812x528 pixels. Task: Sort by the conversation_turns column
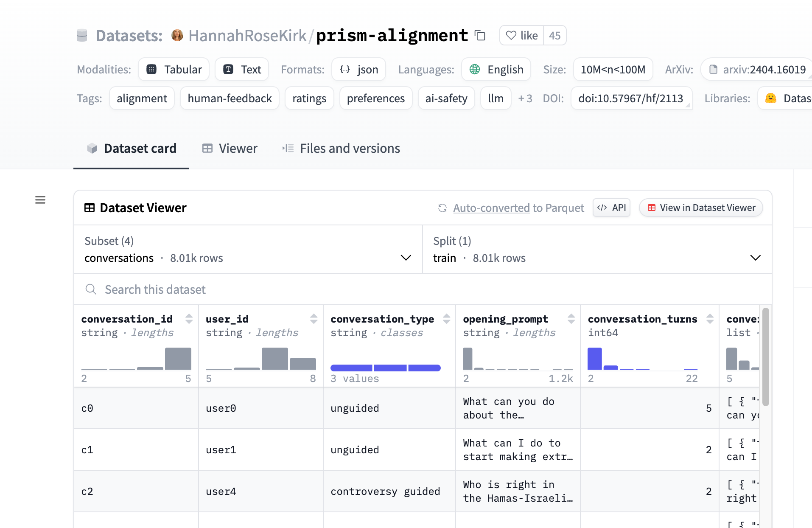[710, 319]
